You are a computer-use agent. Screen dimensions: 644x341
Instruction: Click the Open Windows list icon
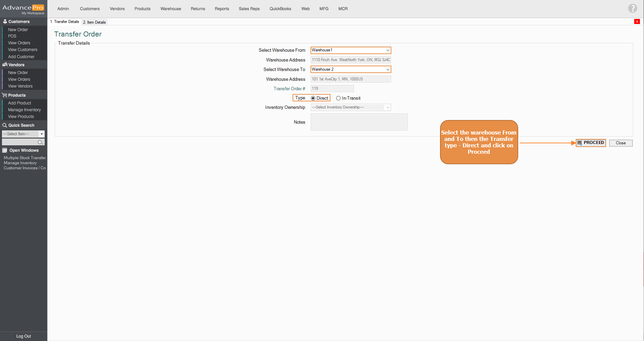(x=5, y=150)
